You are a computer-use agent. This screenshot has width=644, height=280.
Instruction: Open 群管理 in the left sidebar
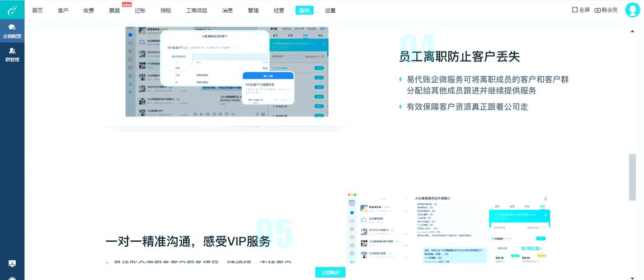[12, 54]
